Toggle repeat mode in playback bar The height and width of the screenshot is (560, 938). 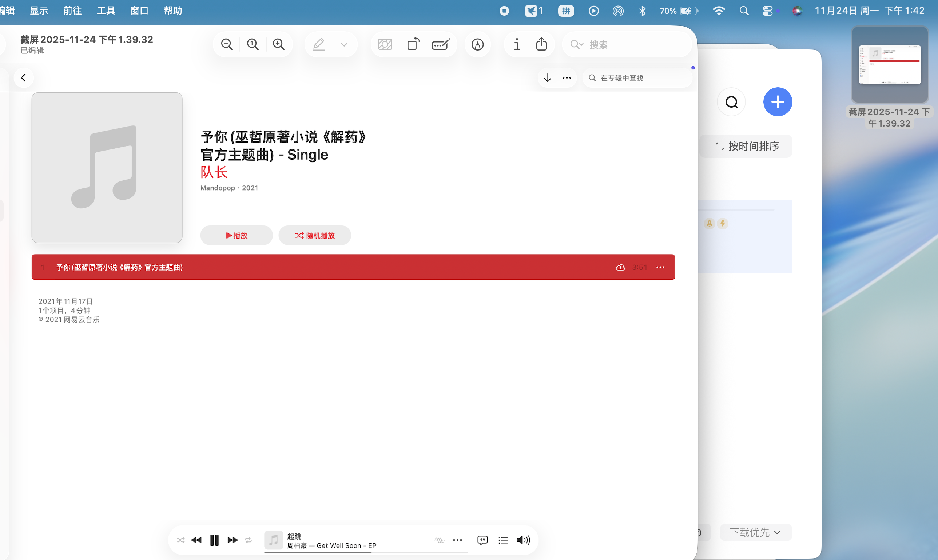pyautogui.click(x=248, y=540)
